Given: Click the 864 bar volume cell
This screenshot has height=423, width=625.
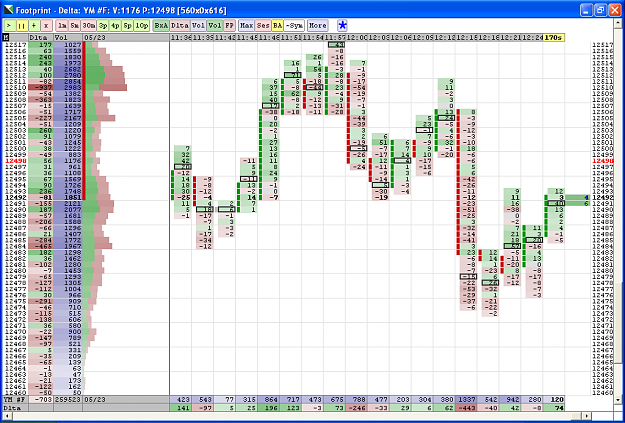Looking at the screenshot, I should [268, 399].
